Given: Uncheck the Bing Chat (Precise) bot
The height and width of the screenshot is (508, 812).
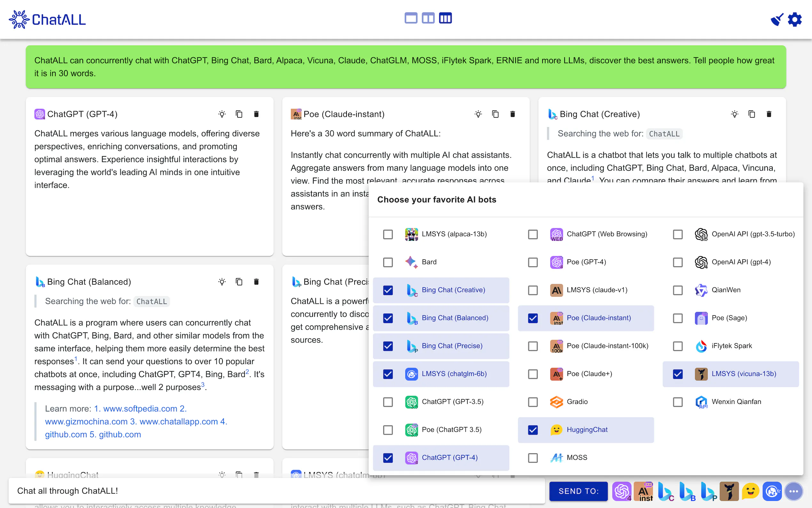Looking at the screenshot, I should pyautogui.click(x=388, y=346).
